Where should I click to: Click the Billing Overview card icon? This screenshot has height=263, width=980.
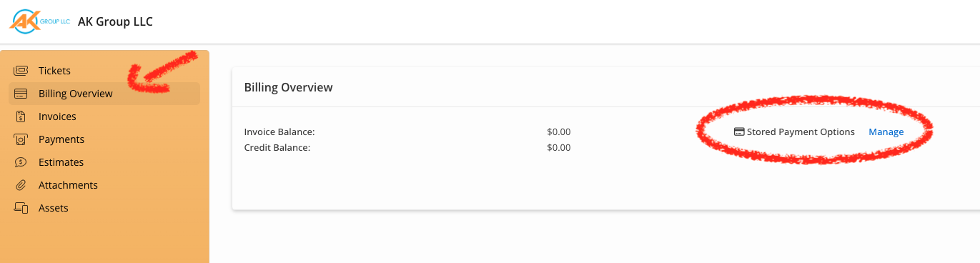point(21,94)
